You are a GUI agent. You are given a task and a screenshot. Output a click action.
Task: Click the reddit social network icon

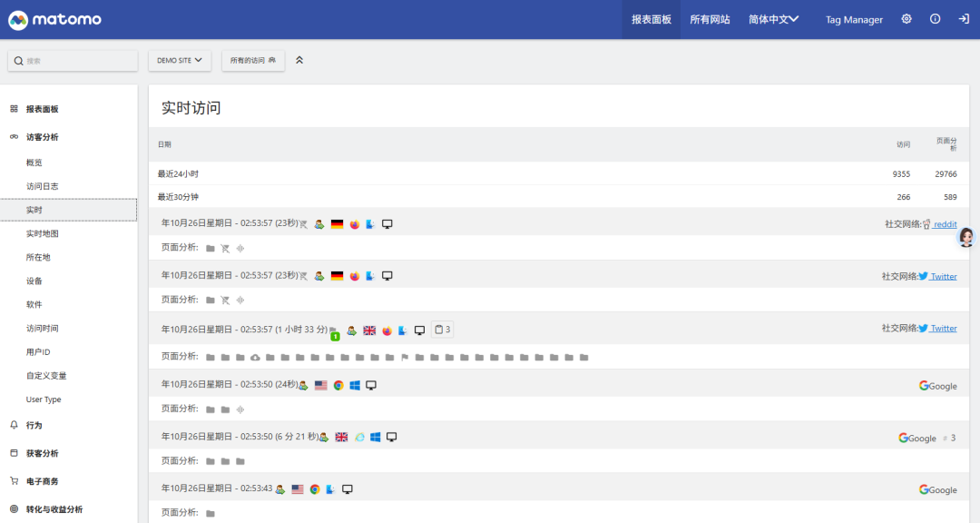point(925,224)
